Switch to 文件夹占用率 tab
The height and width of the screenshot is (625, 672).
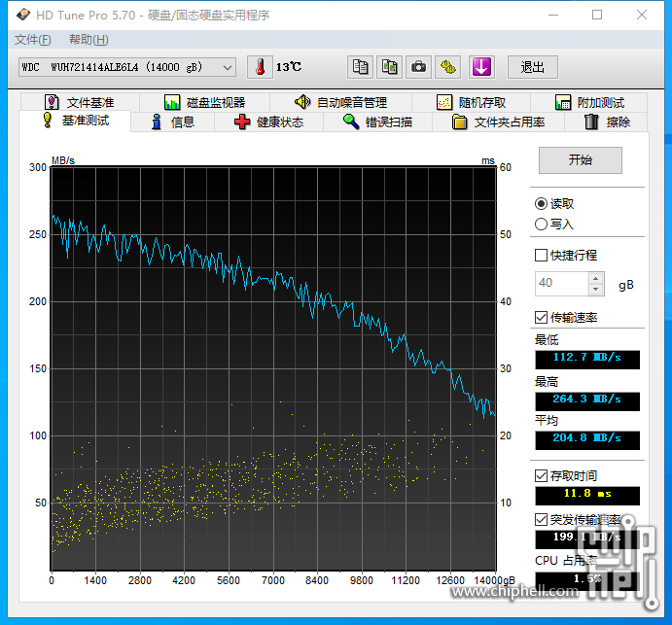(x=498, y=122)
